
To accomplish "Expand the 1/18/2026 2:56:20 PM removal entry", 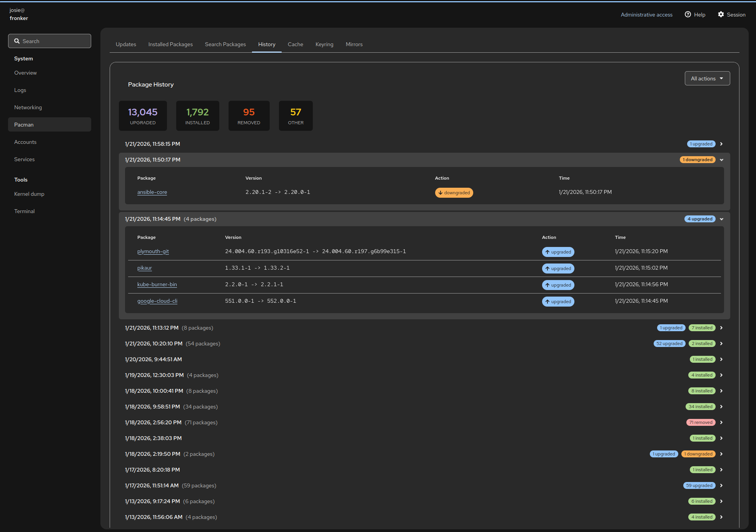I will click(x=721, y=422).
